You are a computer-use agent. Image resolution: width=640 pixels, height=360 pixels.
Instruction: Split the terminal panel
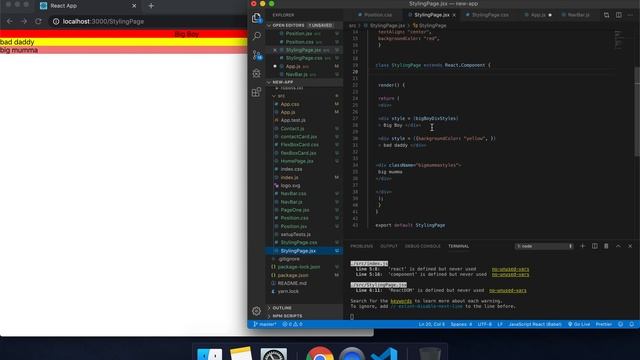pos(595,246)
